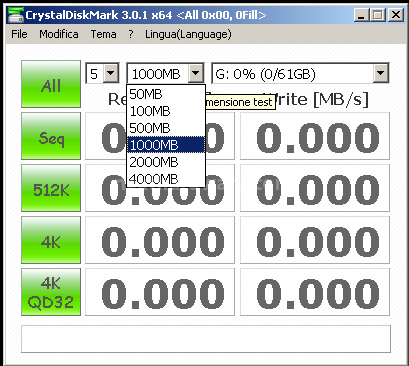Image resolution: width=409 pixels, height=366 pixels.
Task: Select 100MB from the size list
Action: point(166,111)
